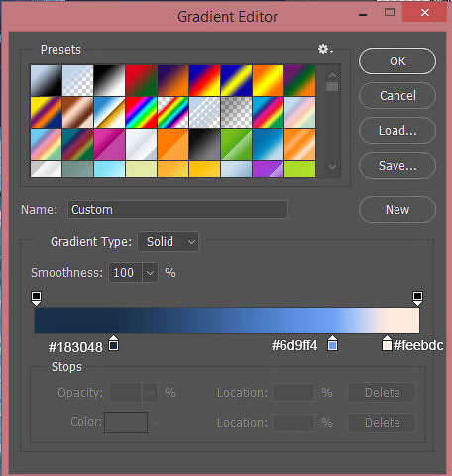Image resolution: width=452 pixels, height=476 pixels.
Task: Click the presets scrollbar thumb
Action: (332, 86)
